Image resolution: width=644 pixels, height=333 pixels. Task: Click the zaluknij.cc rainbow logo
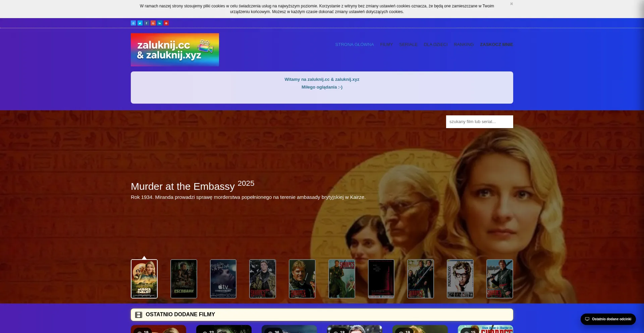[x=175, y=50]
